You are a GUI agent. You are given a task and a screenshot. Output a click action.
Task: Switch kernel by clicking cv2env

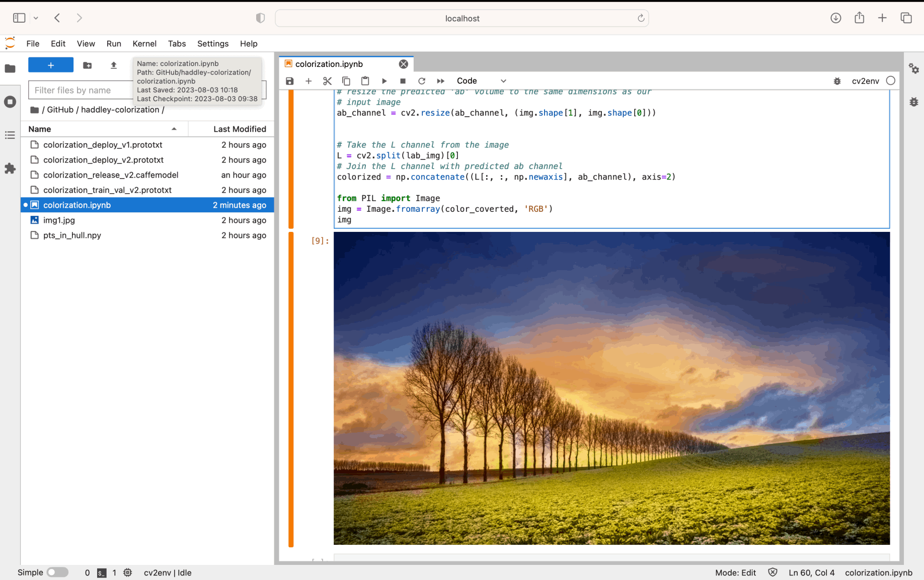pos(865,81)
